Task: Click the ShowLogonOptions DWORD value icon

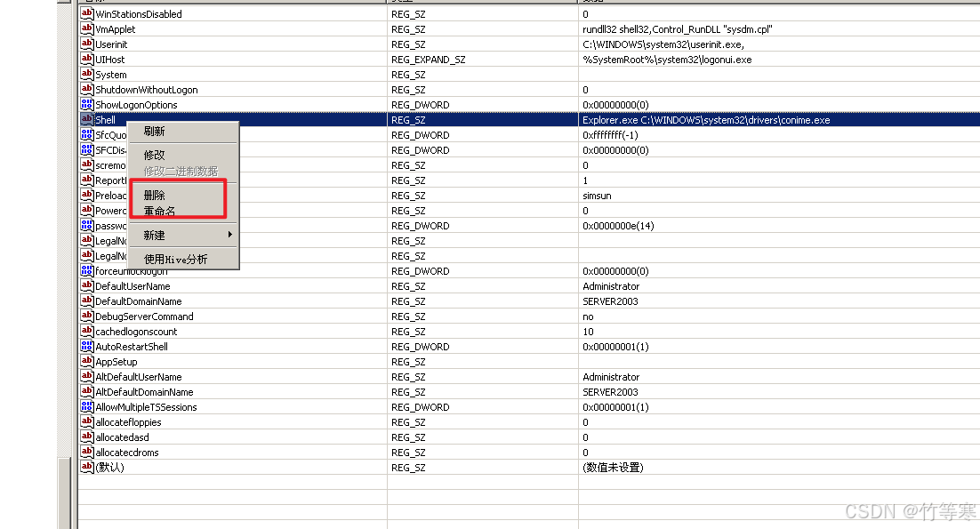Action: pos(87,105)
